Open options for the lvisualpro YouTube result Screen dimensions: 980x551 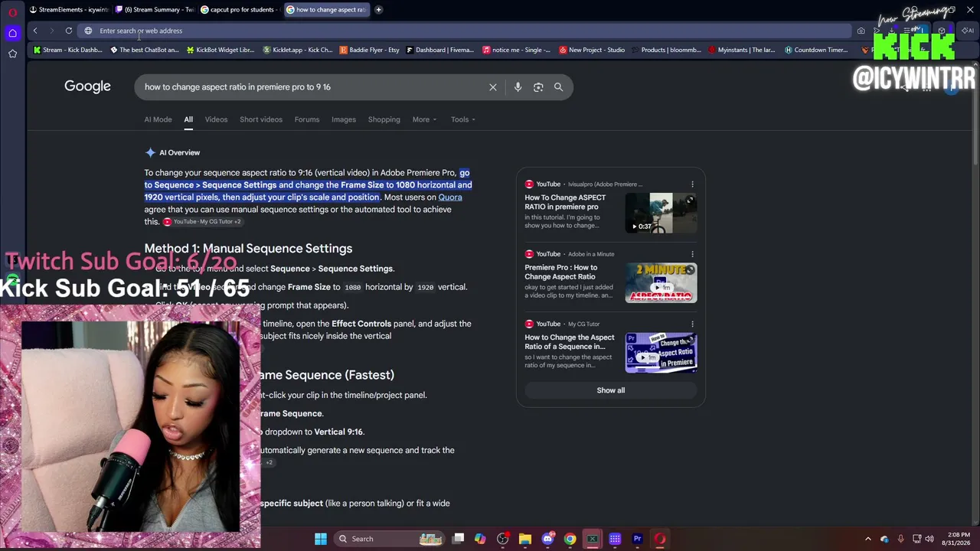tap(692, 184)
